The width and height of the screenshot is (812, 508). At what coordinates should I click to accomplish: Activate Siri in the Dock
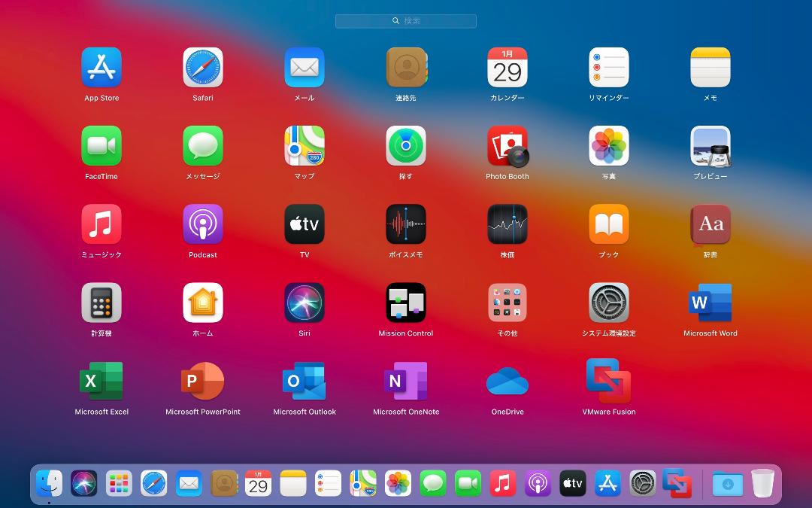[x=84, y=484]
